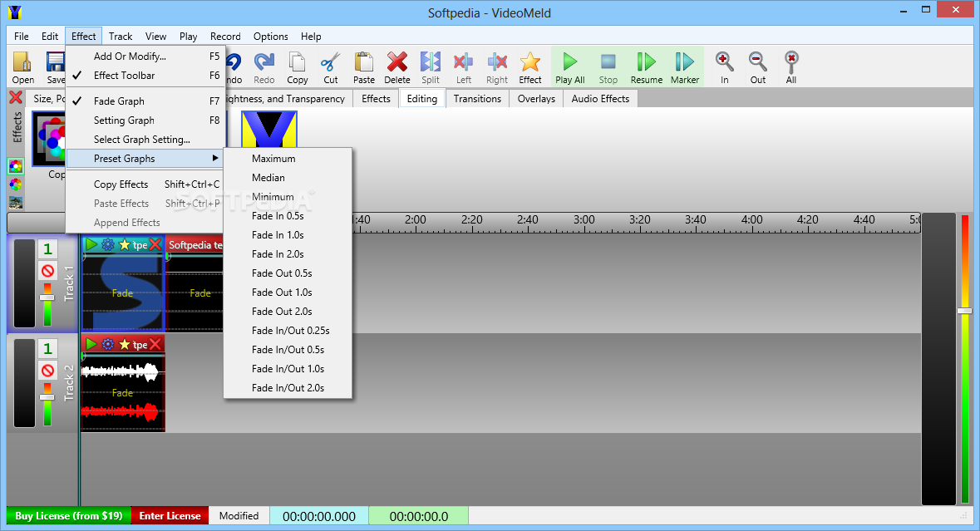The height and width of the screenshot is (531, 980).
Task: Adjust the master volume slider on right
Action: point(964,311)
